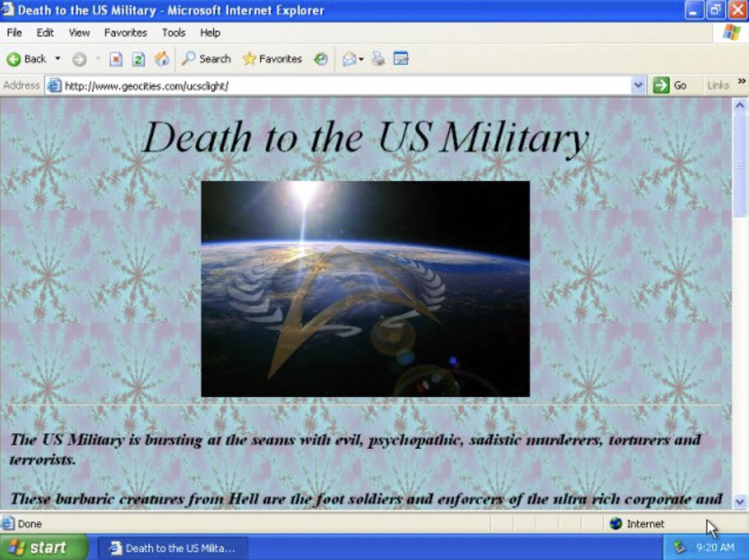Open the Mail button dropdown arrow

click(x=361, y=59)
